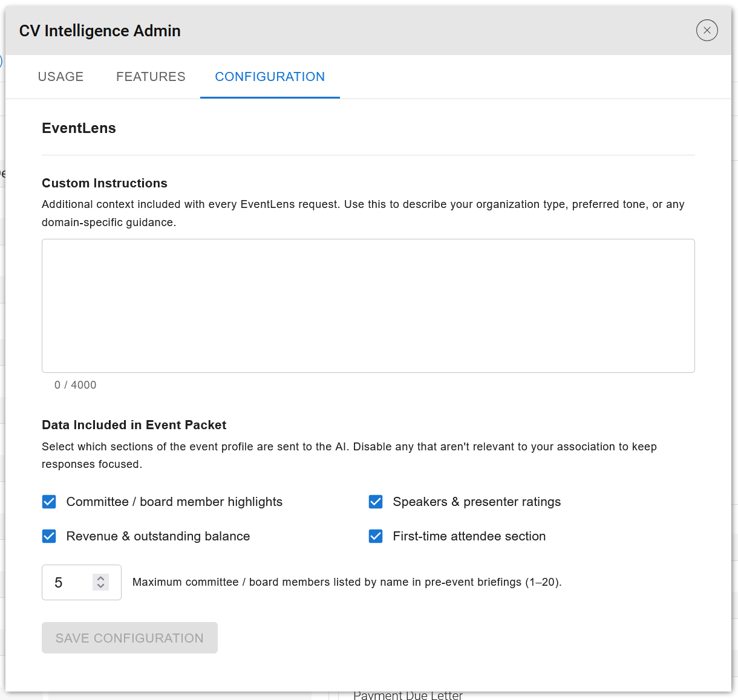Increase maximum committee members with up arrow
This screenshot has height=700, width=738.
[101, 578]
